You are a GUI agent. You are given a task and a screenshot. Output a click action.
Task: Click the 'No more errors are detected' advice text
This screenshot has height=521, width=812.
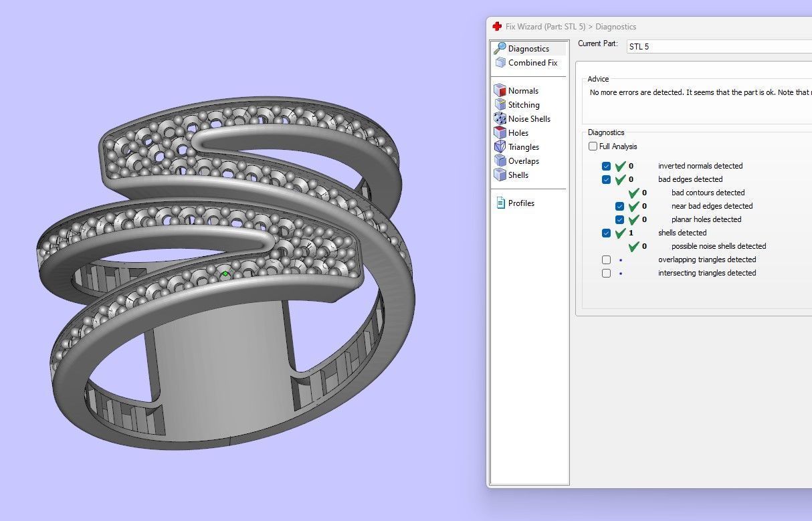point(700,92)
